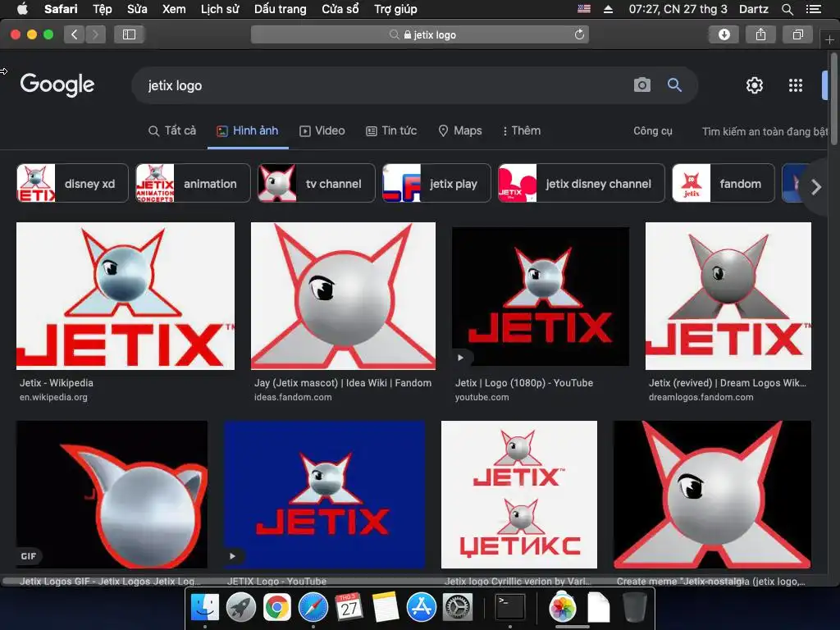
Task: Filter by the jetix play chip
Action: tap(436, 183)
